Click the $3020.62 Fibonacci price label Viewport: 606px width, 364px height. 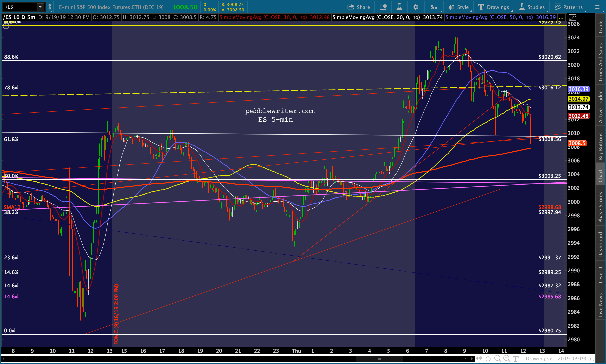click(550, 57)
